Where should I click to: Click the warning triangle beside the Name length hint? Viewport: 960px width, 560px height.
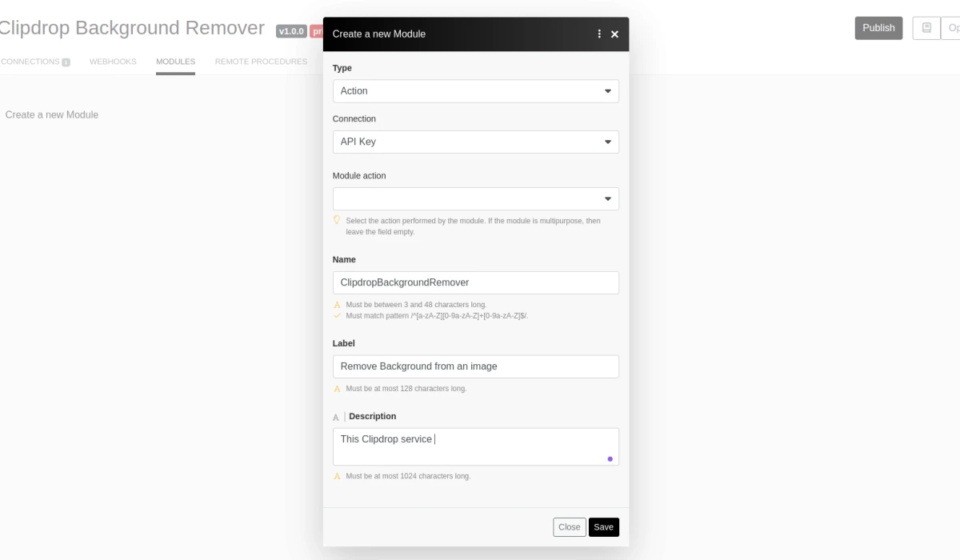pyautogui.click(x=337, y=305)
